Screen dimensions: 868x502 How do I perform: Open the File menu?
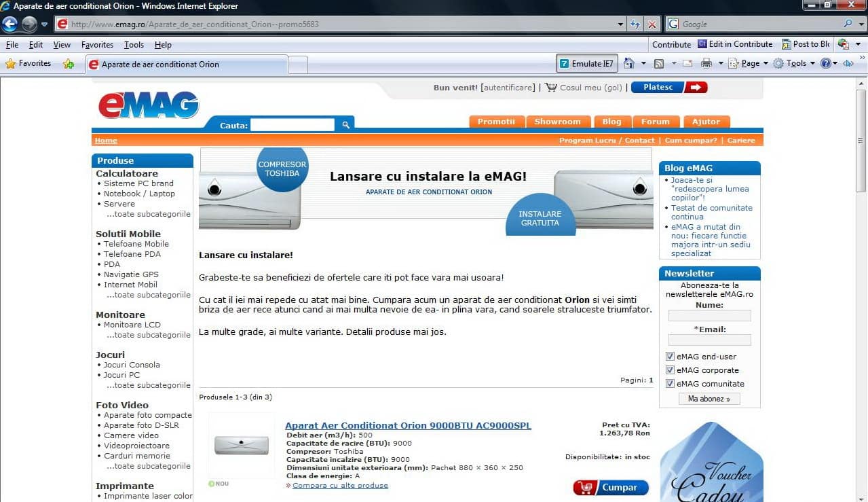click(12, 45)
